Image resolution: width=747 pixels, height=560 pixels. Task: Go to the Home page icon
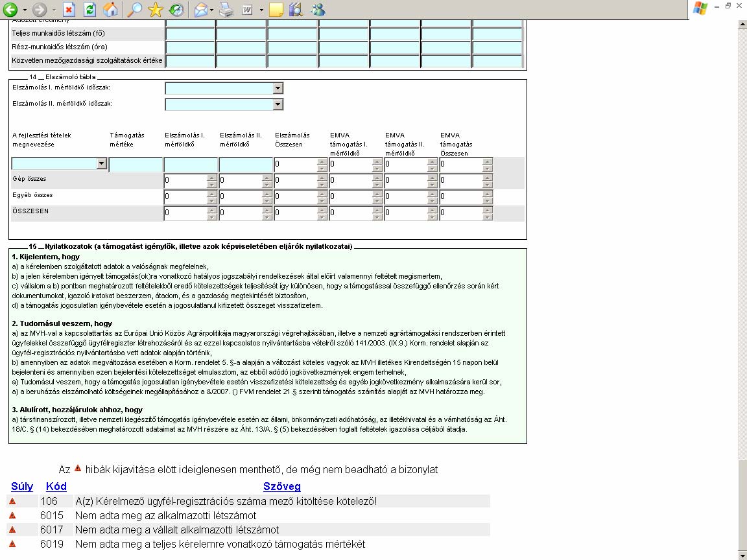[x=110, y=9]
